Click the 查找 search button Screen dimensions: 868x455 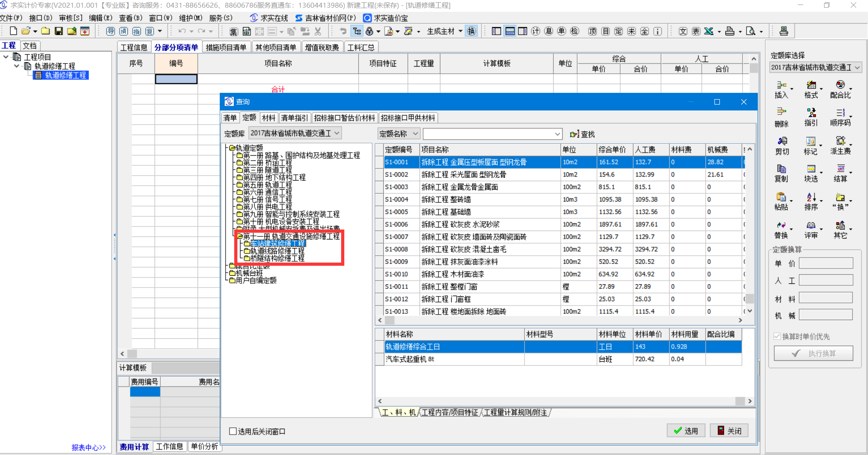[583, 134]
